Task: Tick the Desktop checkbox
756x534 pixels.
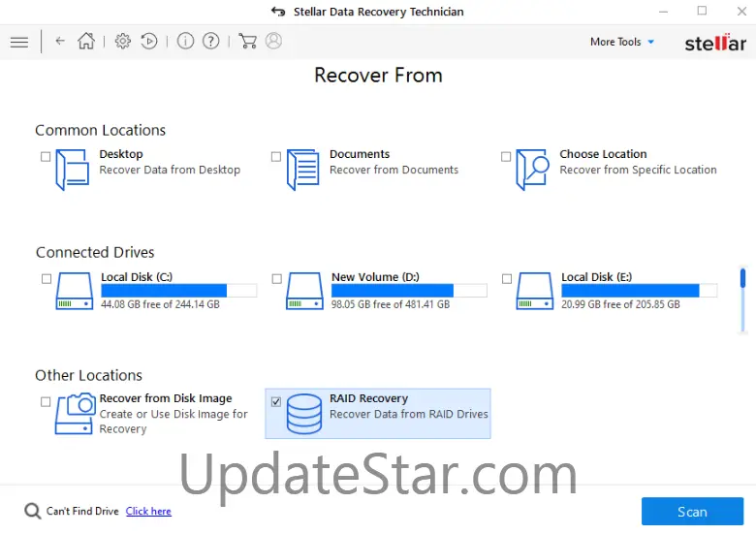Action: pos(46,157)
